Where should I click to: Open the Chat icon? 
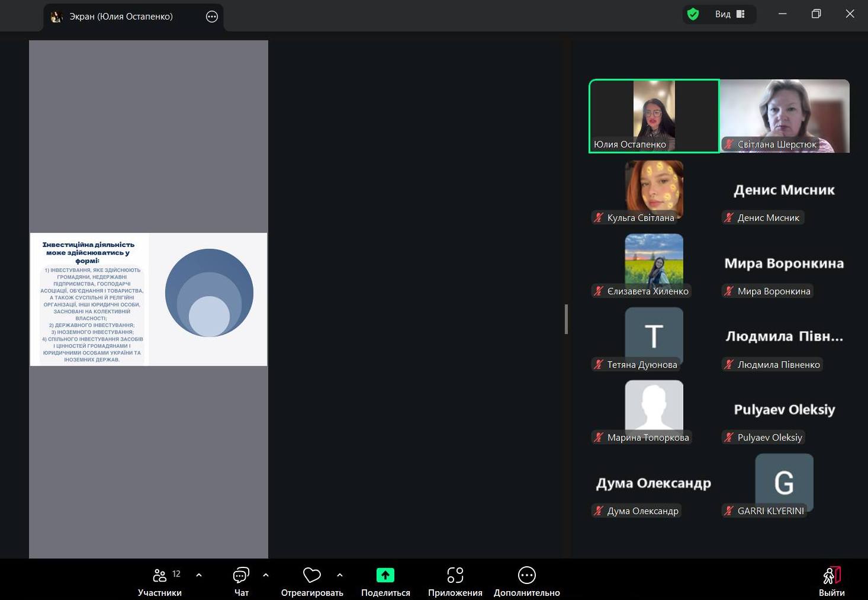(241, 575)
